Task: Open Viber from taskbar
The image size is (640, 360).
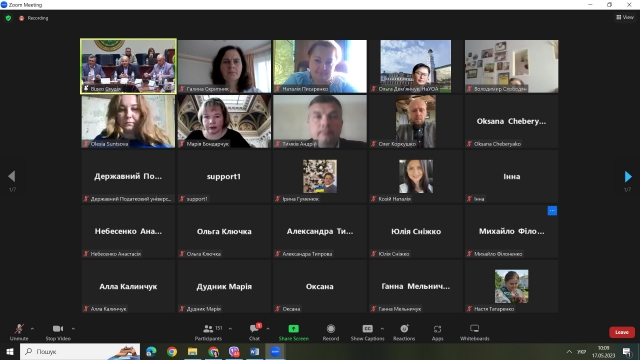Action: tap(234, 351)
